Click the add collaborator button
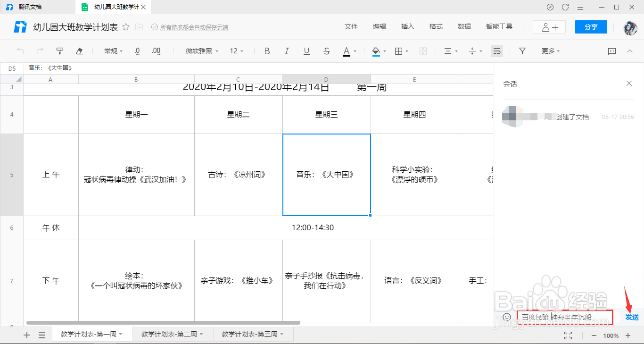Image resolution: width=644 pixels, height=344 pixels. coord(549,27)
